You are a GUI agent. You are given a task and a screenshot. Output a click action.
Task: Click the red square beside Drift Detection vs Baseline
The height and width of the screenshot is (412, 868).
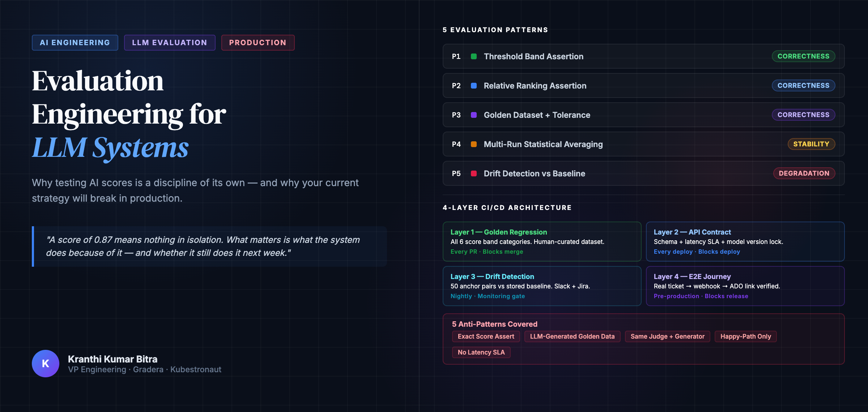(x=473, y=173)
